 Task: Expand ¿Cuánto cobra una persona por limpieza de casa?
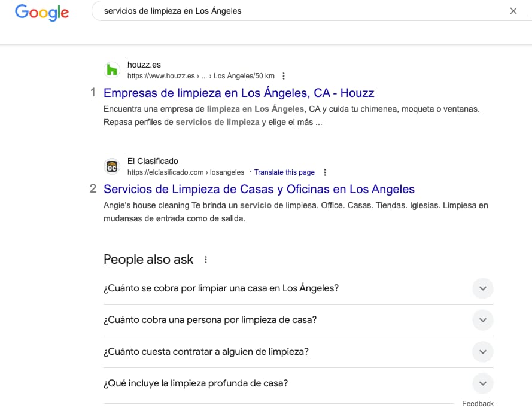(298, 320)
